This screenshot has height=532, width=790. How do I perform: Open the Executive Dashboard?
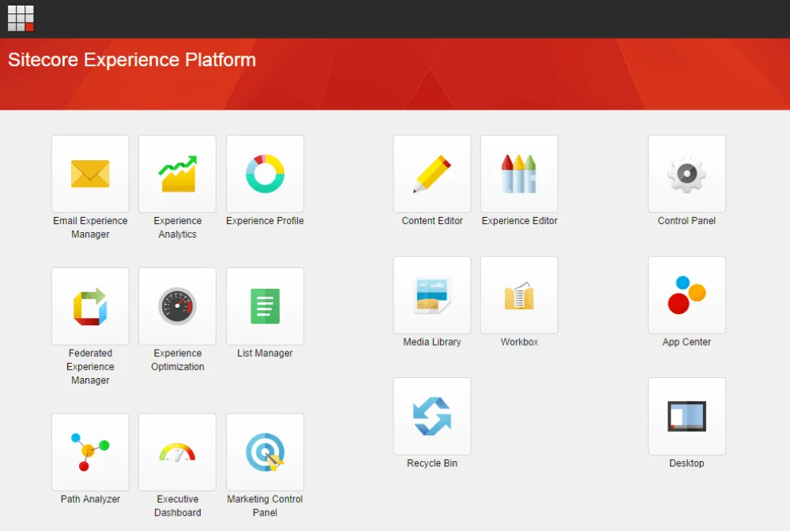click(177, 451)
